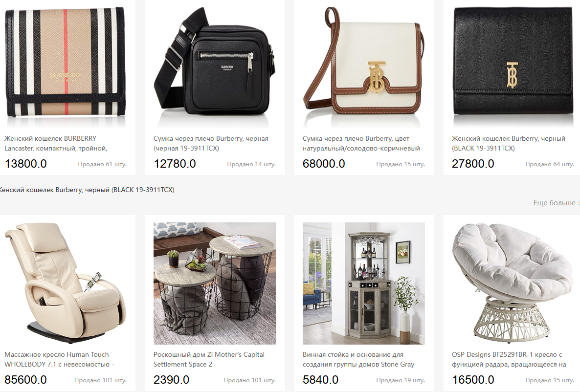Click 'Продано 64 шту.' sold count text

[550, 164]
